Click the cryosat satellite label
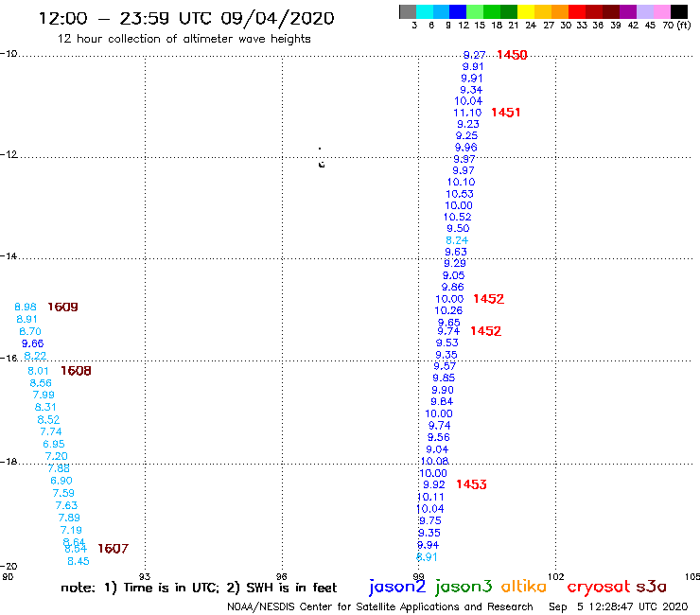 598,587
